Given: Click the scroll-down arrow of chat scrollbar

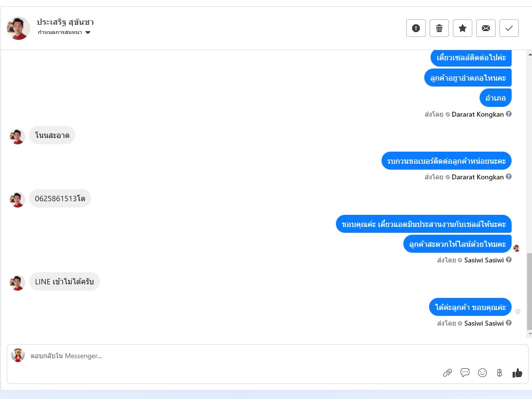Looking at the screenshot, I should click(530, 334).
